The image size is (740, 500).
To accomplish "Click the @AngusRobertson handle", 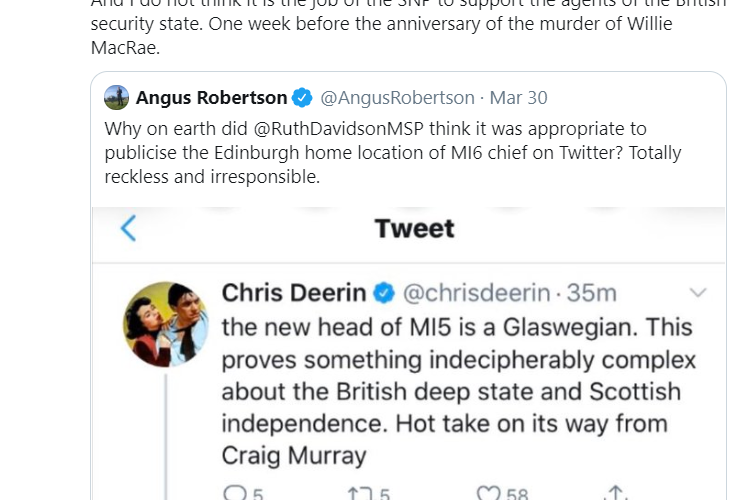I will tap(397, 98).
